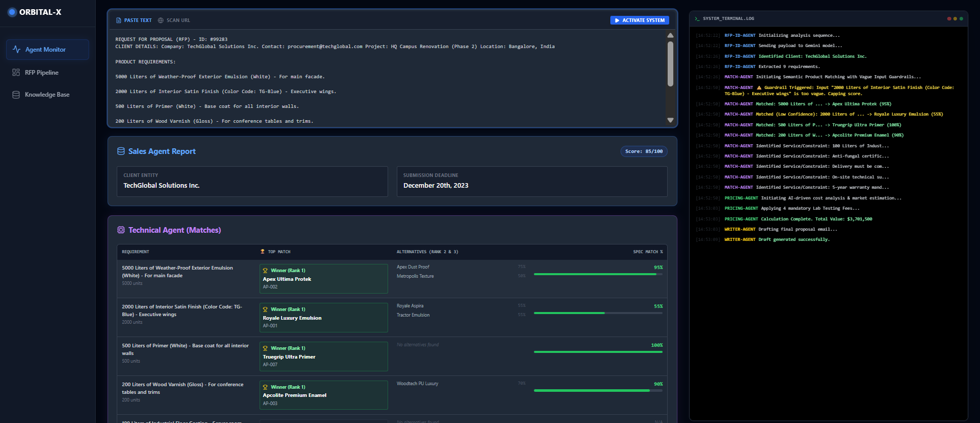
Task: Click the Agent Monitor pulse icon
Action: pos(16,50)
